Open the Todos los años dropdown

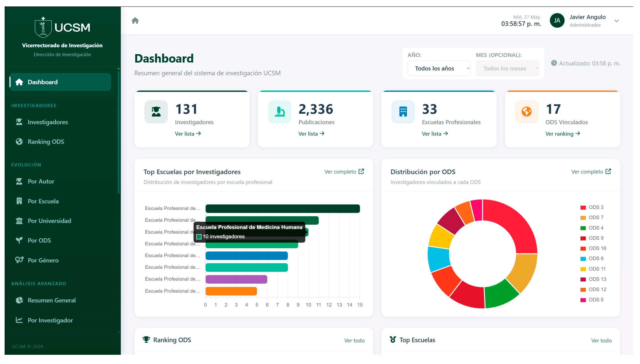point(439,68)
